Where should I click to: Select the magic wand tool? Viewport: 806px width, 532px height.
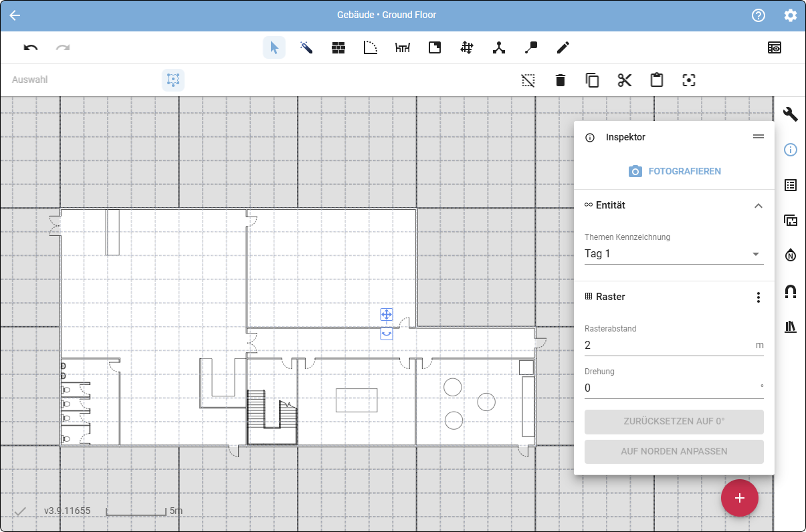point(306,47)
